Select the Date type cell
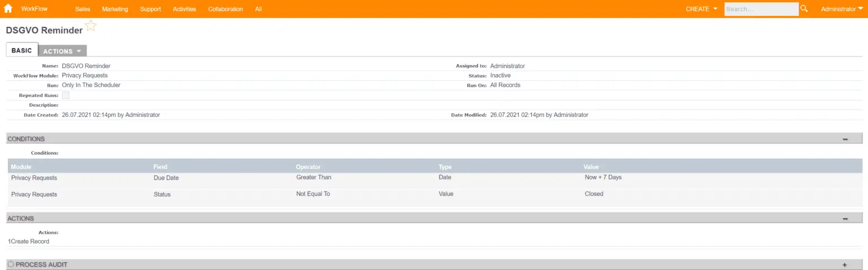Viewport: 868px width, 270px height. click(x=445, y=177)
